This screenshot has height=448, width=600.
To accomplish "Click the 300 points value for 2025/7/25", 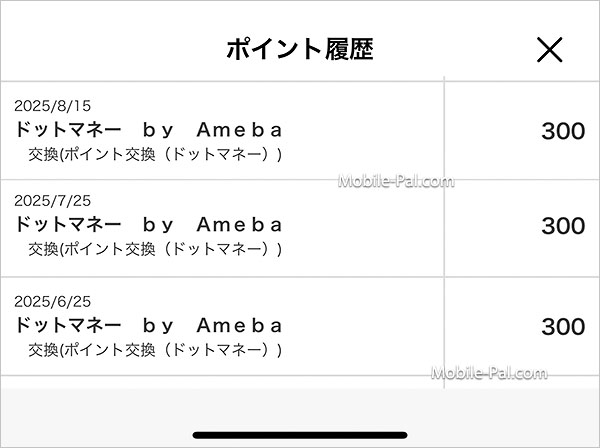I will 563,226.
